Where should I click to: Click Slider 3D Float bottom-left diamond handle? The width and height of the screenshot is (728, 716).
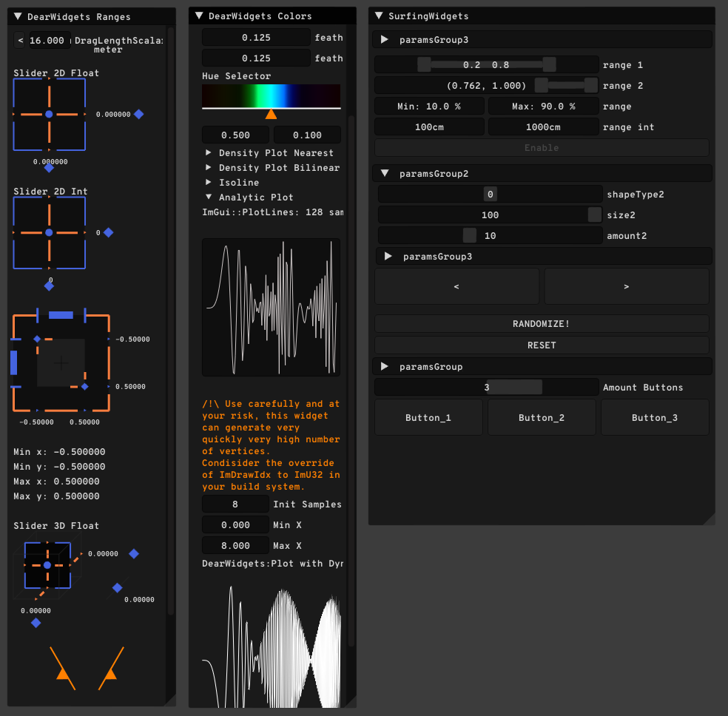click(36, 624)
